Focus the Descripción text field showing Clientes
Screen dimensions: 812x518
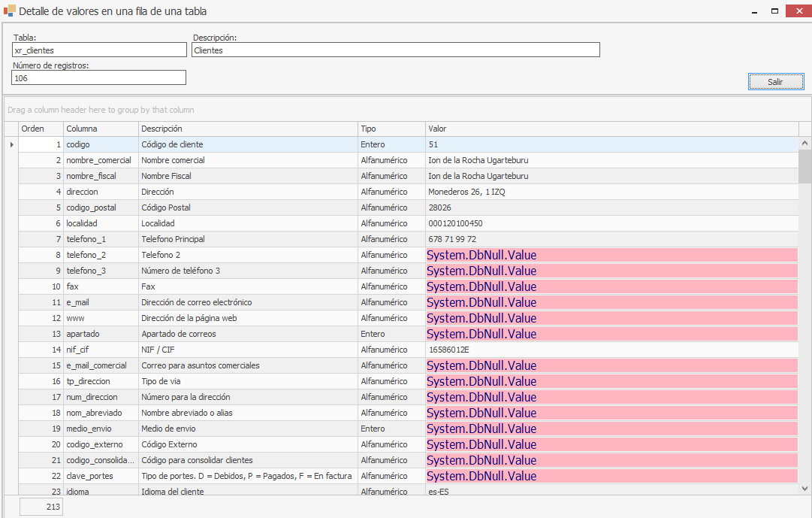395,50
